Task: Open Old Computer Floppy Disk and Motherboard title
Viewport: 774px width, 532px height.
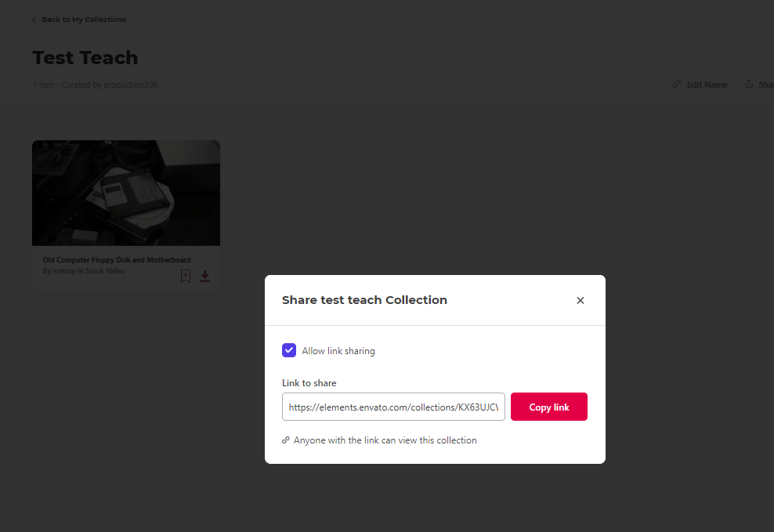Action: point(117,260)
